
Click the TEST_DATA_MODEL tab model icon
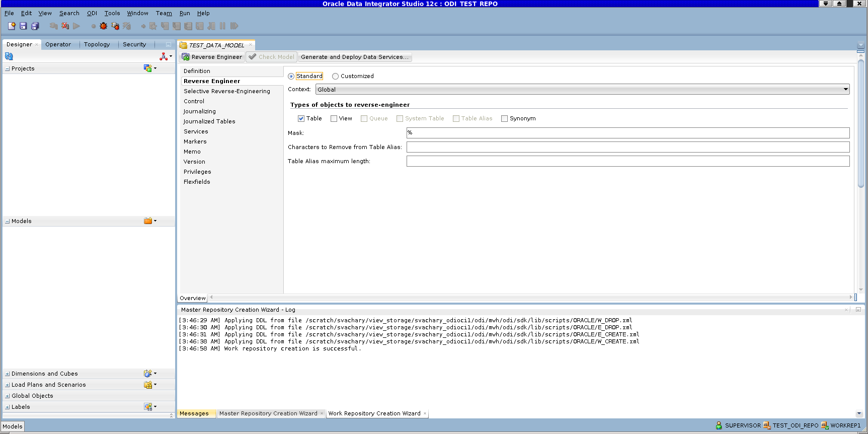183,45
